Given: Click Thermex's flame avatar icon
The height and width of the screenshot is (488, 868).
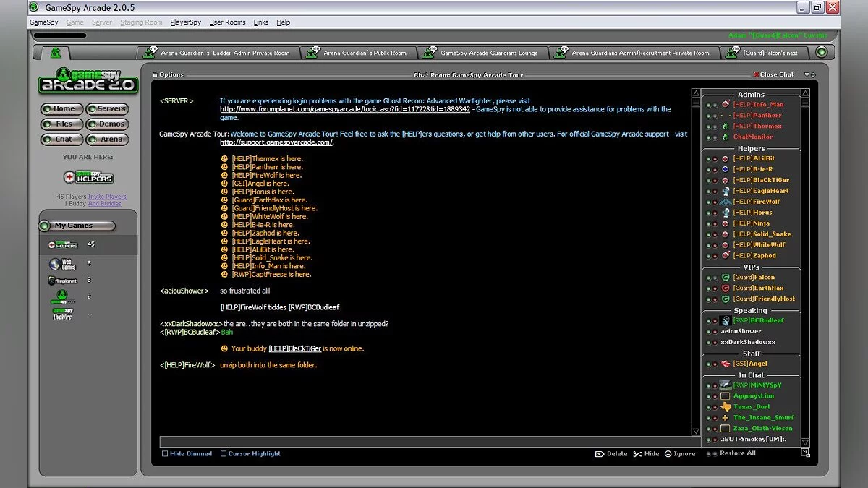Looking at the screenshot, I should click(726, 127).
